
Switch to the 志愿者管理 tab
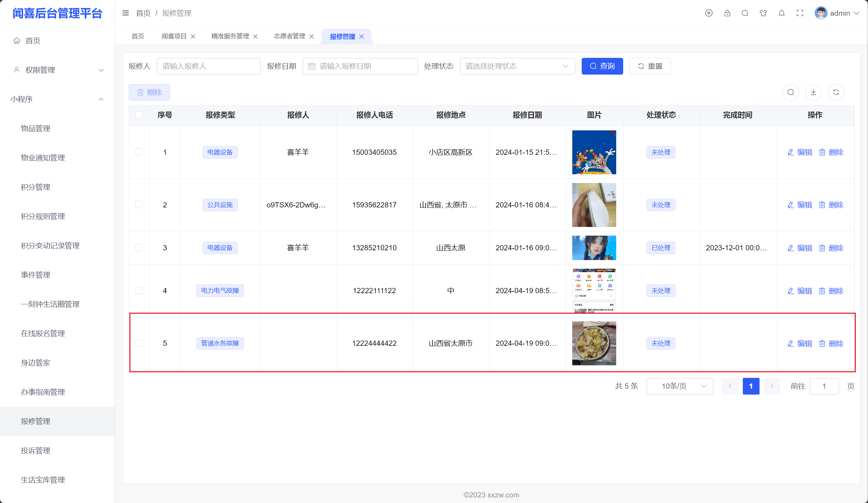click(x=289, y=36)
